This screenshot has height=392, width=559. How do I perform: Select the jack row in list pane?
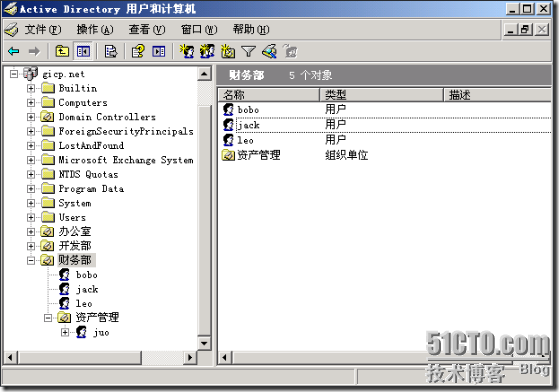click(386, 125)
